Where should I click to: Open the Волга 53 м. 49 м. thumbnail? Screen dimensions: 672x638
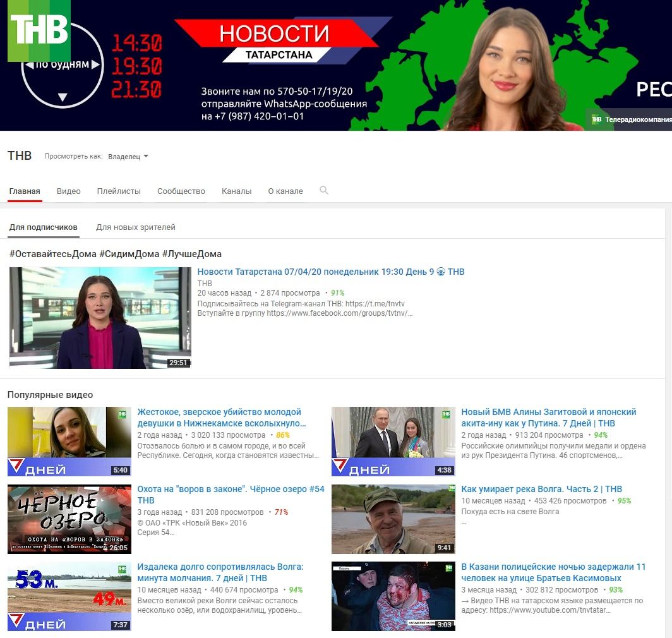coord(69,596)
